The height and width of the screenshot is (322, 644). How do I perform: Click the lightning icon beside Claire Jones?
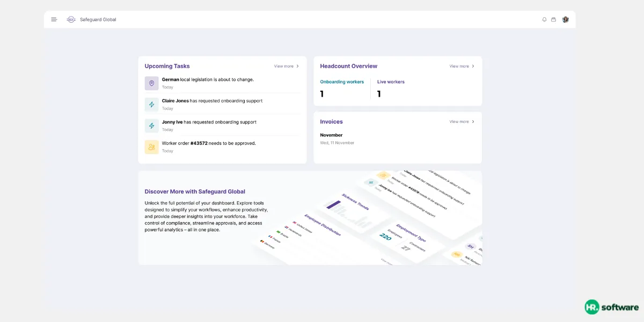click(x=151, y=104)
